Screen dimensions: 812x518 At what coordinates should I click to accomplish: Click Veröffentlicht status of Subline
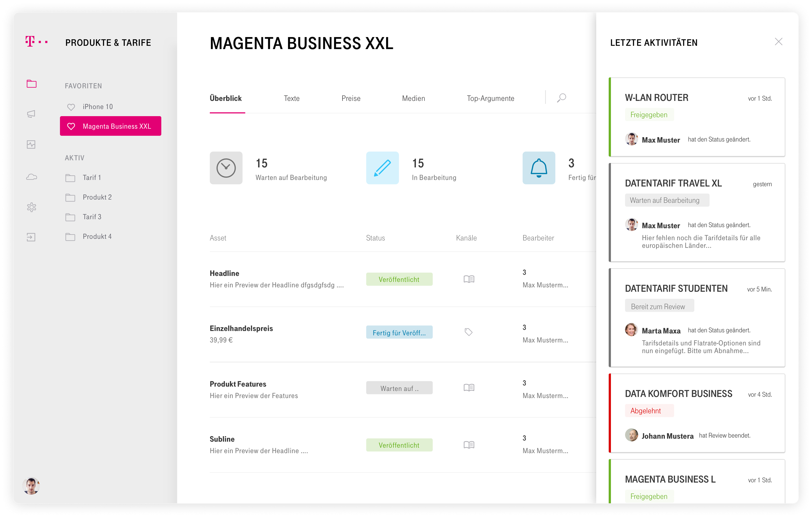(x=399, y=445)
